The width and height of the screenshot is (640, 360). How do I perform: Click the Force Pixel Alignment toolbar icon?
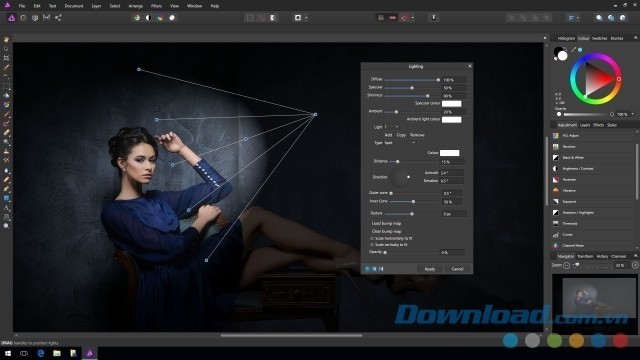tap(380, 18)
